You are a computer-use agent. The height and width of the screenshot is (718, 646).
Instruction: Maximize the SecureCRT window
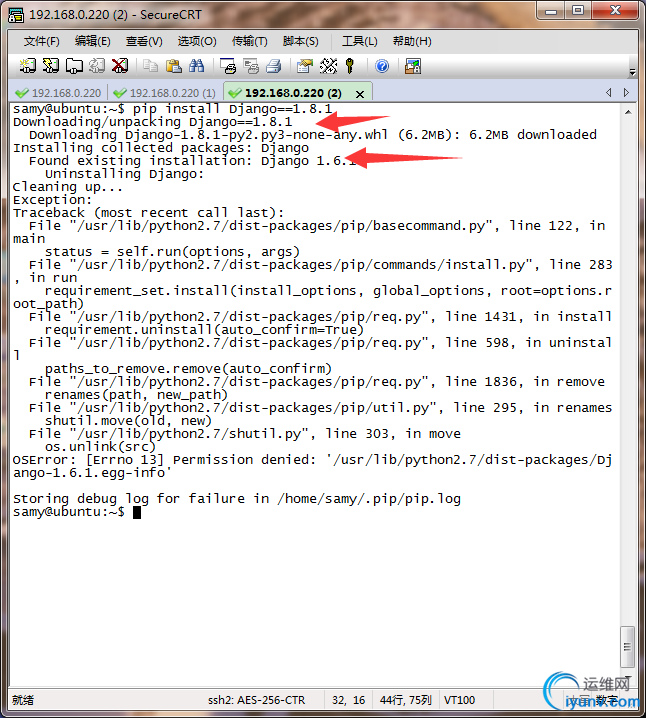click(578, 11)
